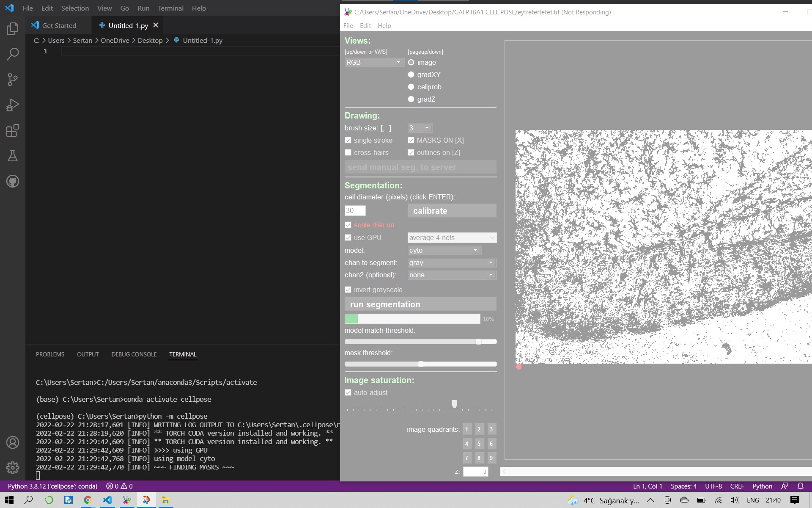The image size is (812, 508).
Task: Open the Testing flask panel
Action: click(x=13, y=156)
